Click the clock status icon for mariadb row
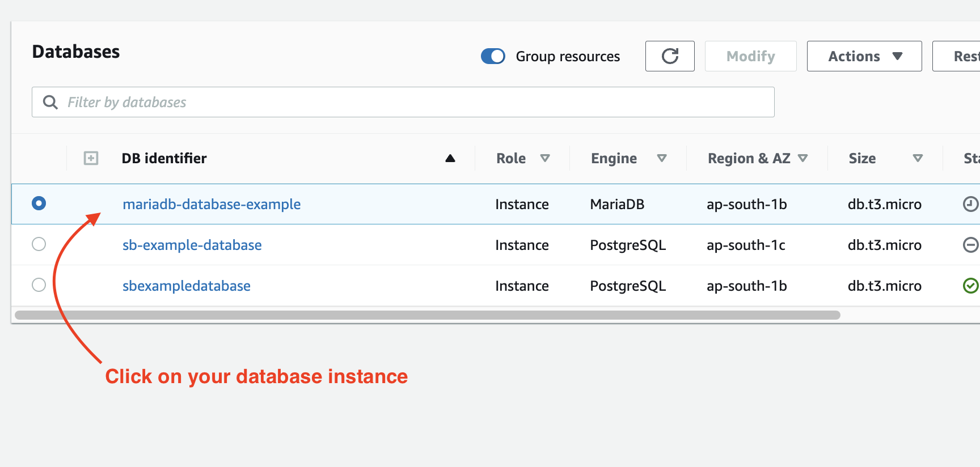 point(970,204)
